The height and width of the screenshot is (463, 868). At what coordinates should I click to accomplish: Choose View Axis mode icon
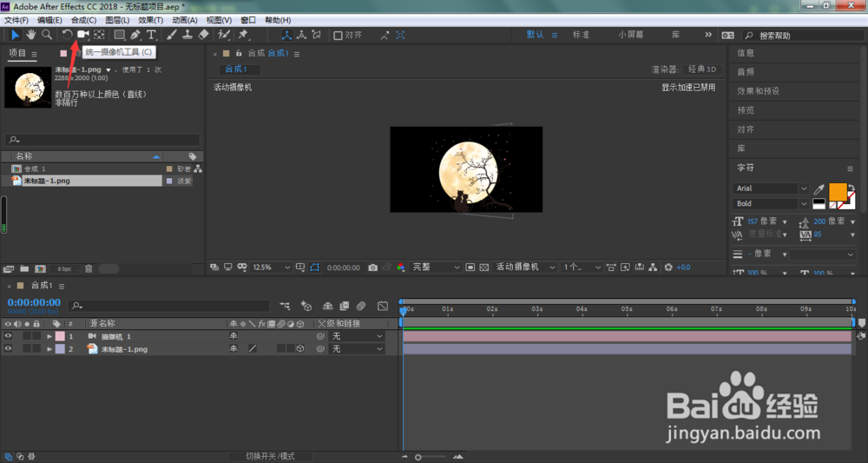(317, 35)
